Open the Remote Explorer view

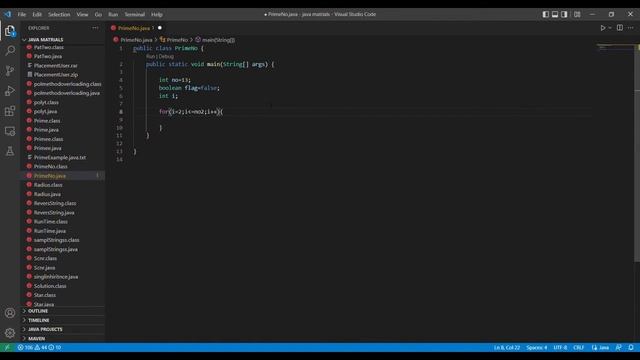tap(10, 131)
